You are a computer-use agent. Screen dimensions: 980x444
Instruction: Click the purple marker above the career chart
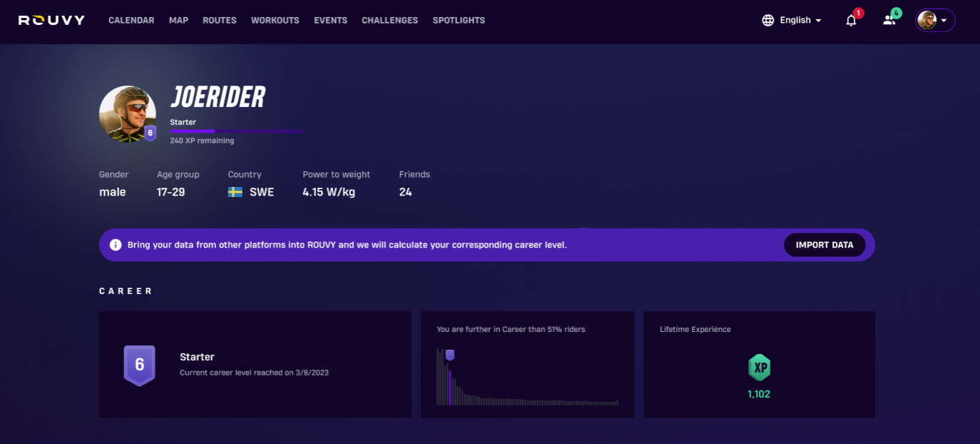tap(450, 355)
